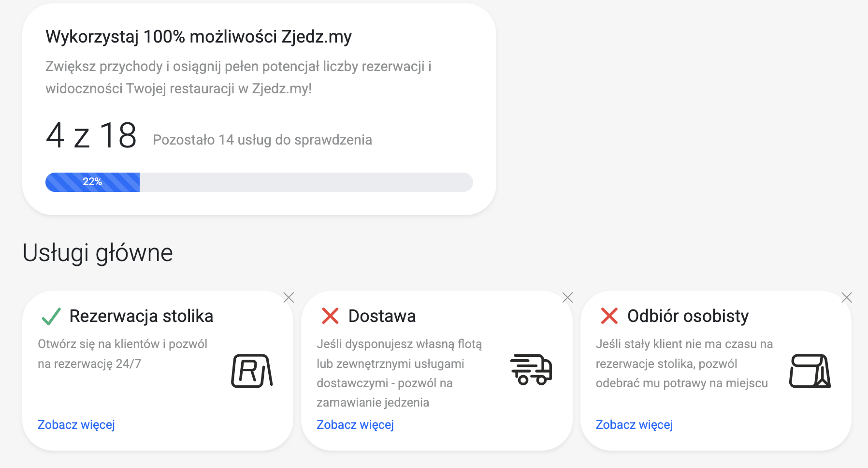Image resolution: width=868 pixels, height=468 pixels.
Task: Dismiss the Odbiór osobisty card
Action: coord(846,297)
